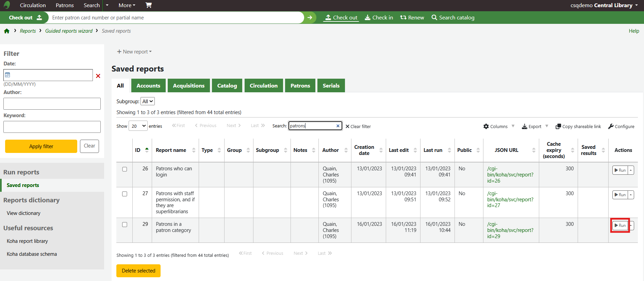Screen dimensions: 644x281
Task: Expand the New report menu
Action: click(x=134, y=52)
